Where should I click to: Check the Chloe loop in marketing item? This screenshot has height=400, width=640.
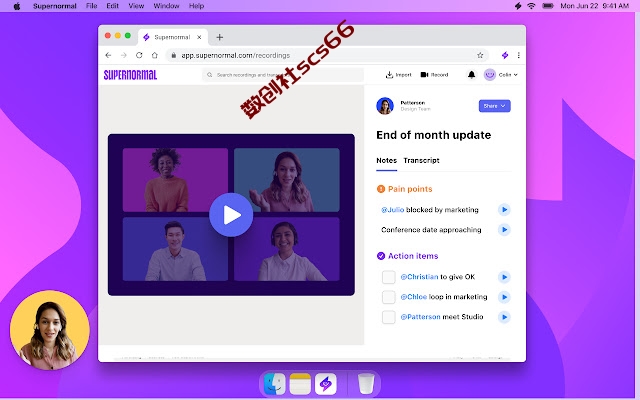coord(388,297)
